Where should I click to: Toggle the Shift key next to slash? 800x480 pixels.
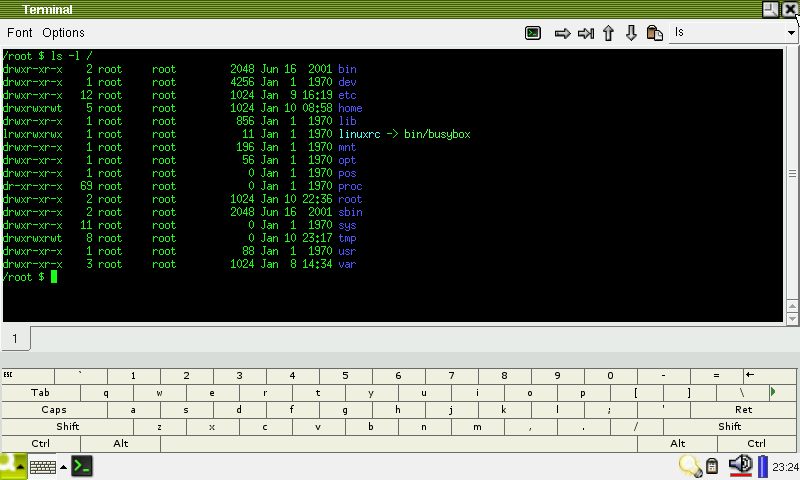730,426
